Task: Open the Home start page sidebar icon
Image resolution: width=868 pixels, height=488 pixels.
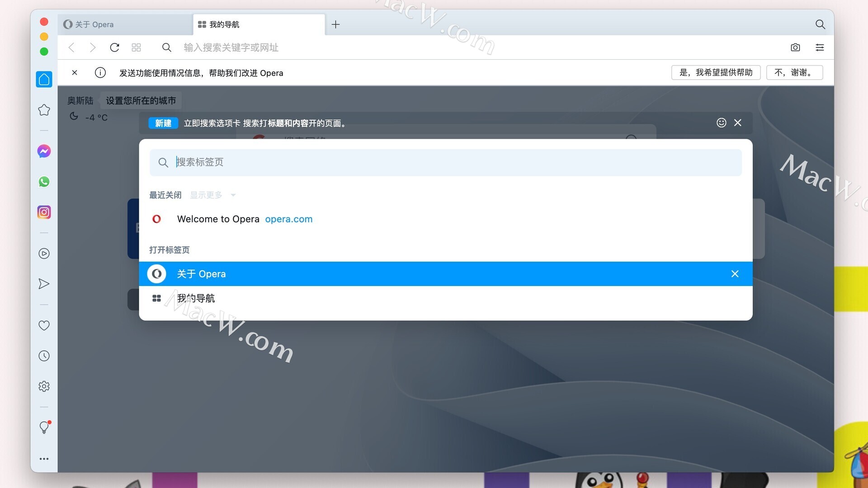Action: tap(44, 80)
